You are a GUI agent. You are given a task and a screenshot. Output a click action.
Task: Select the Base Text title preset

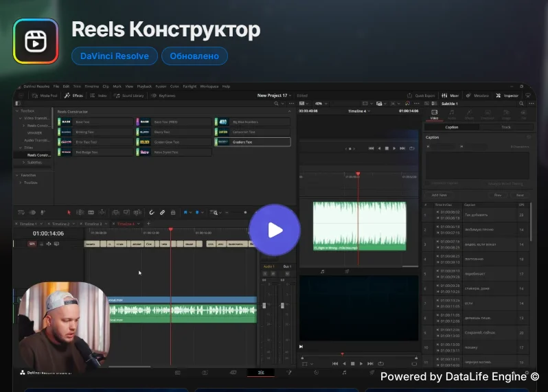(95, 122)
